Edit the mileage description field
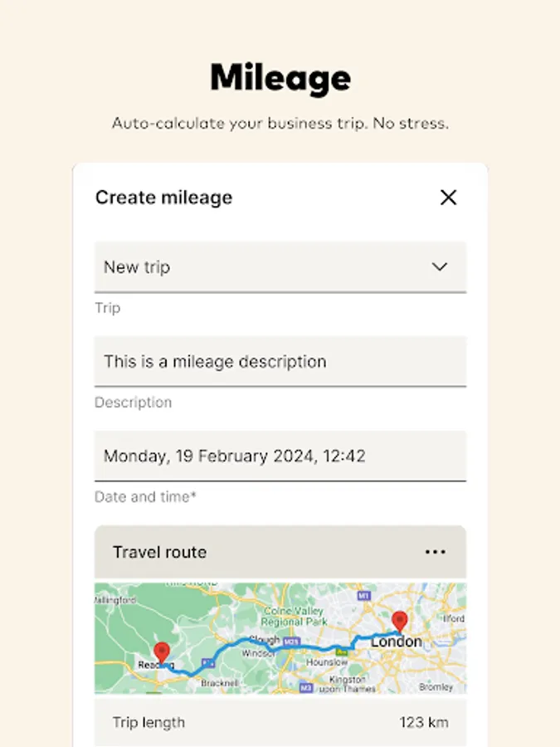 point(280,362)
